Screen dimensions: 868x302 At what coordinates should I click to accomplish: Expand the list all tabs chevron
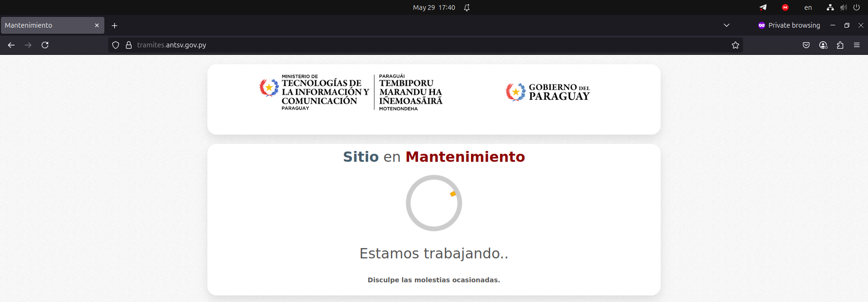[727, 25]
